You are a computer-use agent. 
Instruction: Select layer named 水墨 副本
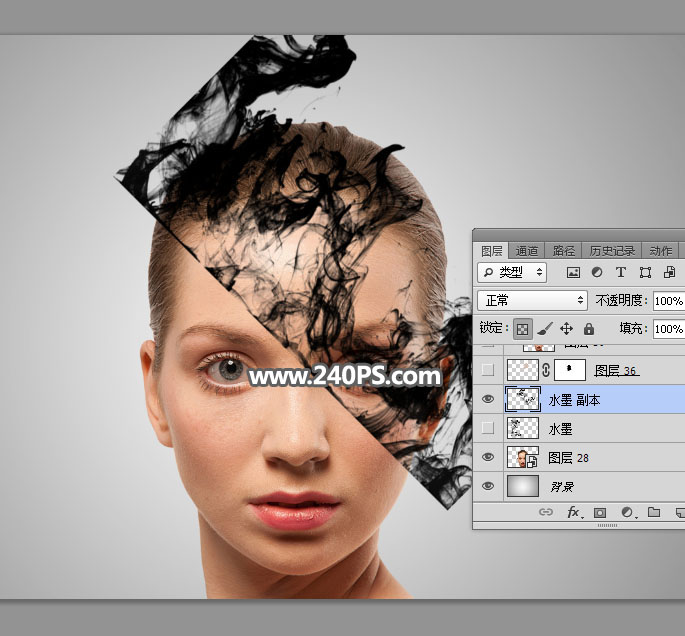click(x=574, y=400)
